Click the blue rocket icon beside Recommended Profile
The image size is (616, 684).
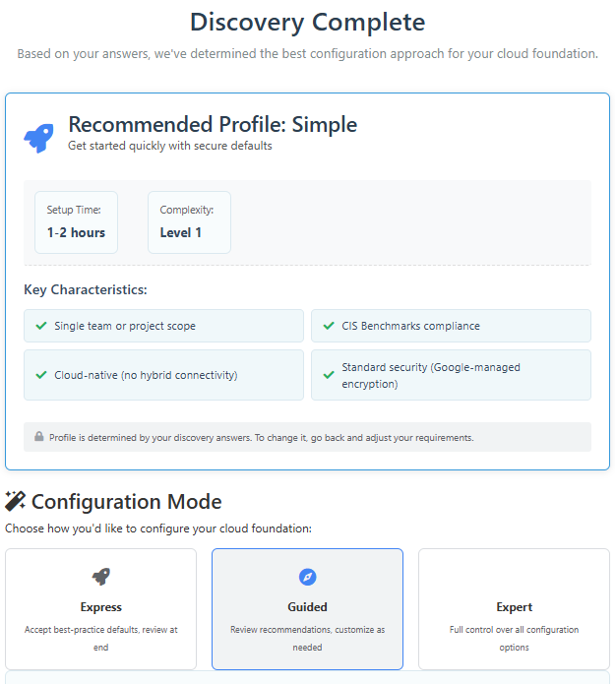tap(38, 138)
